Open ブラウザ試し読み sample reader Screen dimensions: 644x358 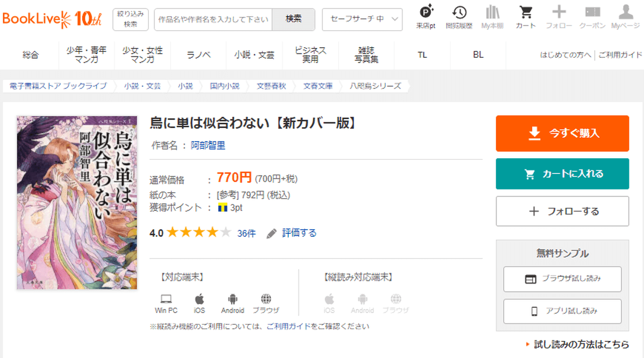(562, 279)
